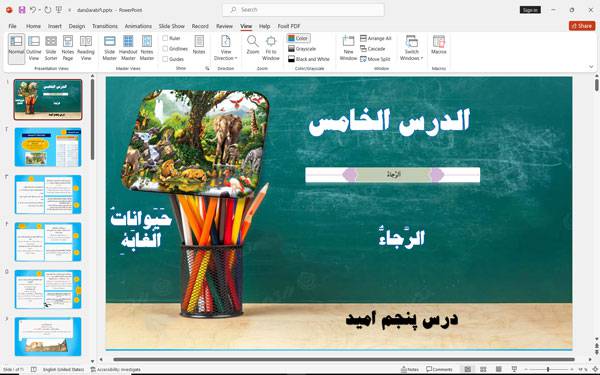Click the Notes ribbon button
Screen dimensions: 600x375
pyautogui.click(x=199, y=45)
